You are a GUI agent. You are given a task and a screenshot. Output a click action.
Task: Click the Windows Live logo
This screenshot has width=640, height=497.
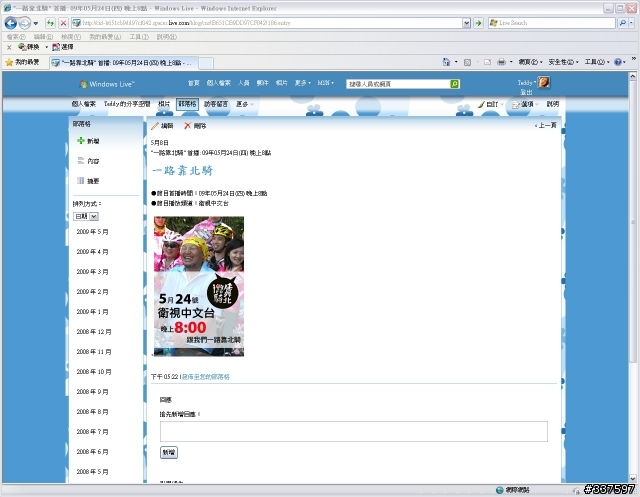[x=107, y=84]
